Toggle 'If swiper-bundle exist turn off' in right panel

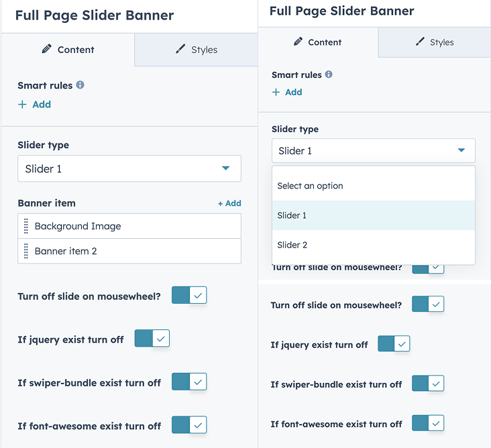click(428, 384)
